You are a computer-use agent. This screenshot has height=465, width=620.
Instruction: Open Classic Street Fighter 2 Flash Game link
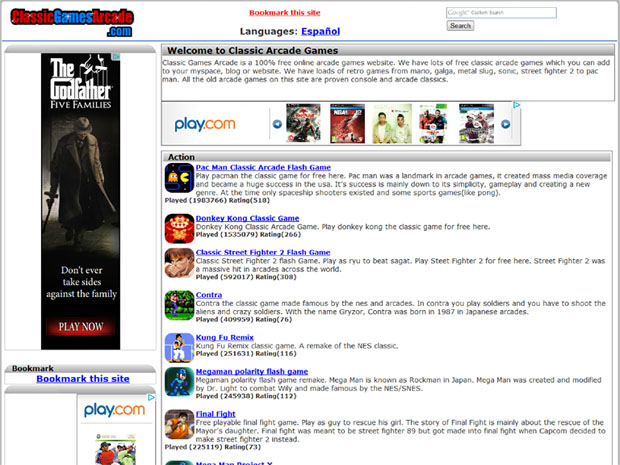click(x=263, y=252)
